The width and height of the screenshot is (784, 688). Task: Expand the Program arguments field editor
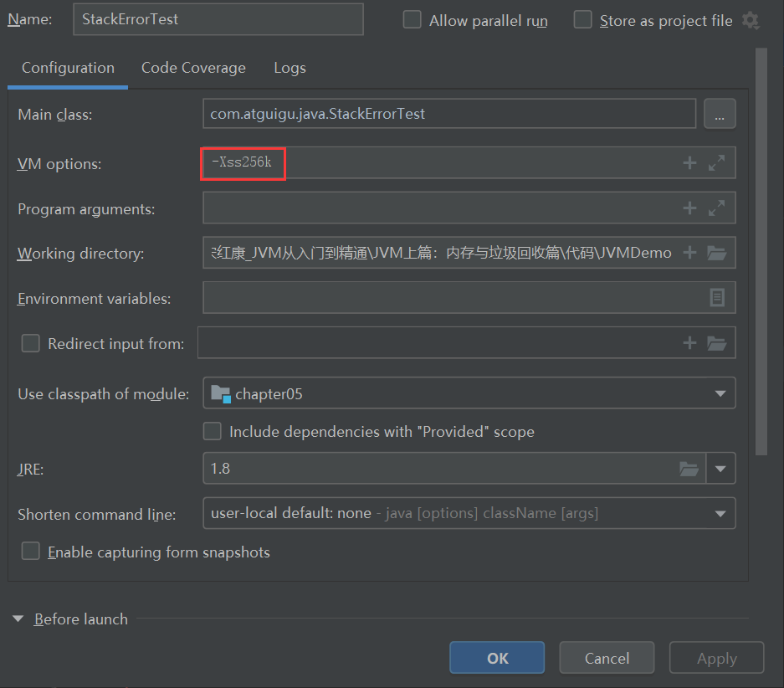tap(716, 208)
